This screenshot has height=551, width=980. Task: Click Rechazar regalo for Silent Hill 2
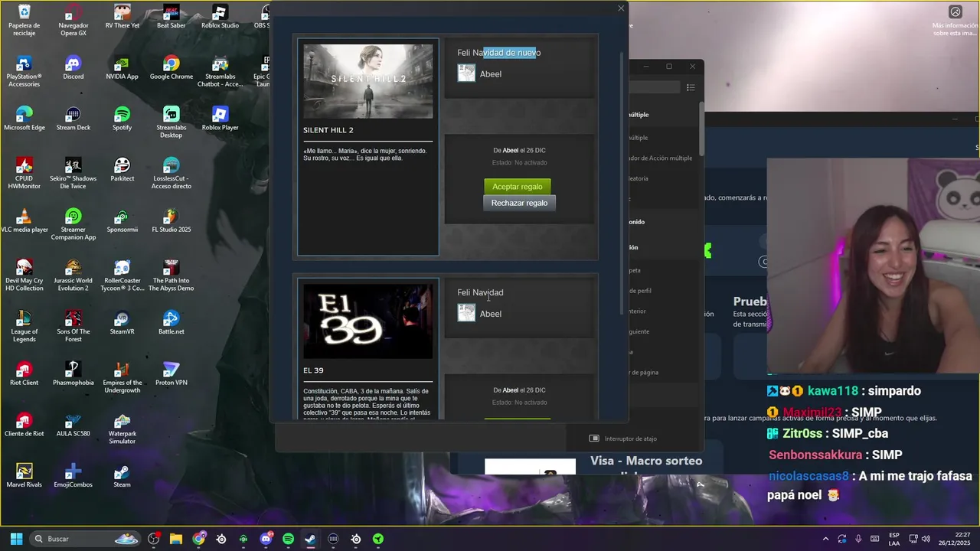pos(519,203)
